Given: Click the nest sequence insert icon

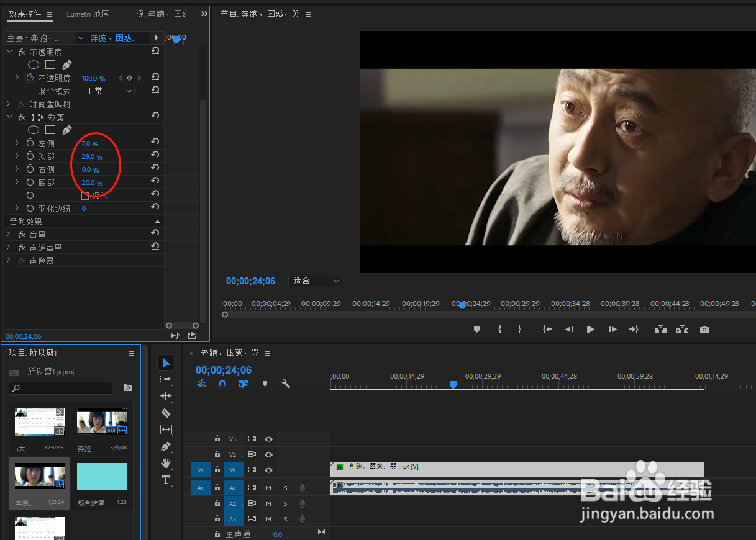Looking at the screenshot, I should [201, 384].
